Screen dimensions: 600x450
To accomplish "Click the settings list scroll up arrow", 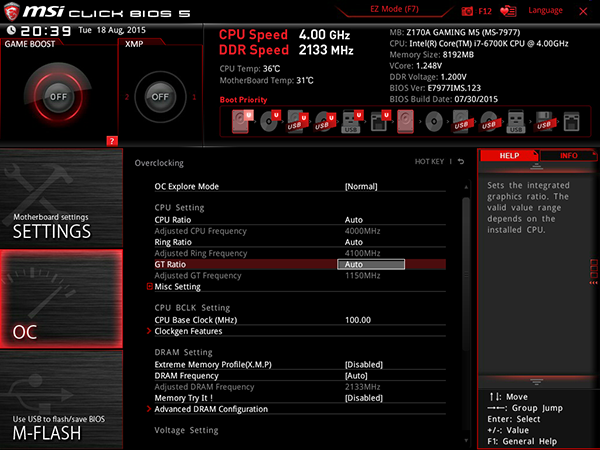I will pyautogui.click(x=466, y=187).
